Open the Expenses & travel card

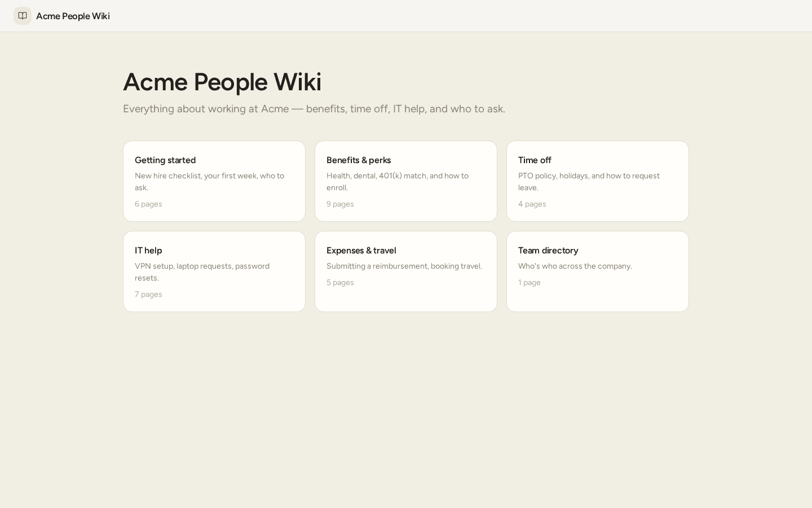pyautogui.click(x=406, y=271)
